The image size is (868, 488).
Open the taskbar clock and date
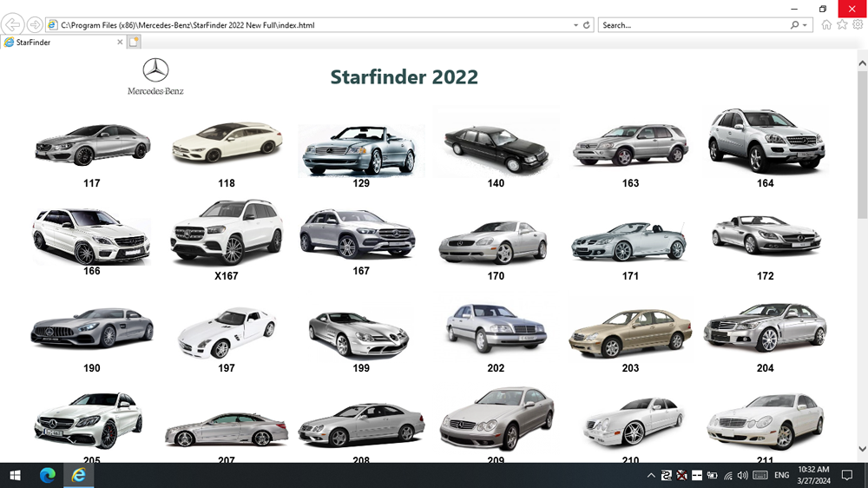(x=813, y=475)
